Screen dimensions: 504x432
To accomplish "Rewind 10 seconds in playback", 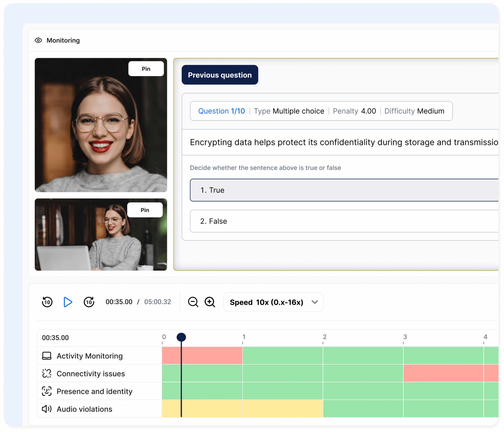I will point(47,302).
